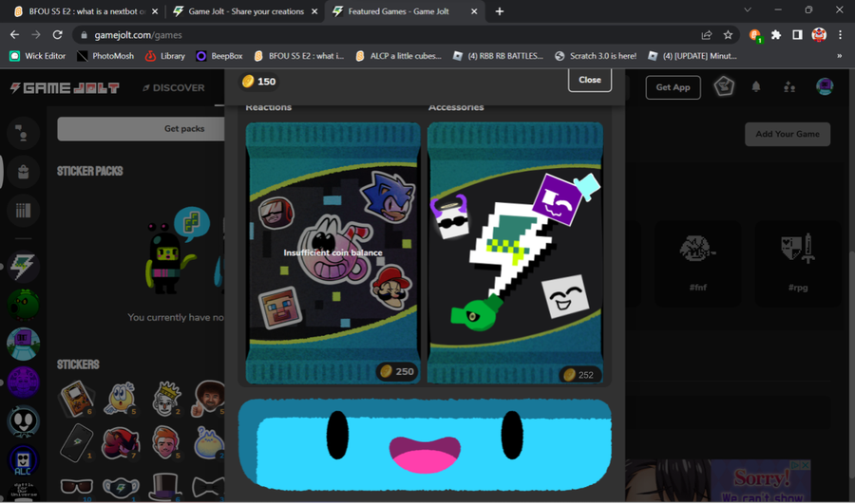Image resolution: width=855 pixels, height=504 pixels.
Task: Open the #rpg game tag tile
Action: [x=798, y=263]
